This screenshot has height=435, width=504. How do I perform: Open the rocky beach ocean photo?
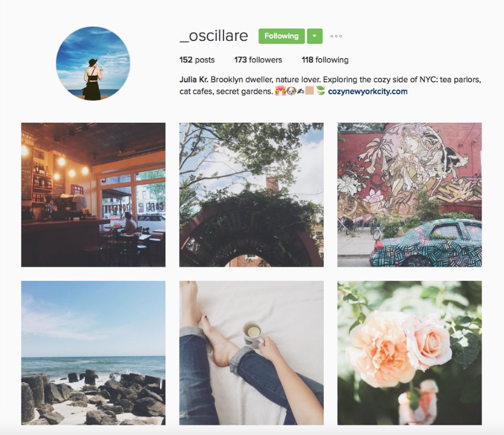(93, 353)
